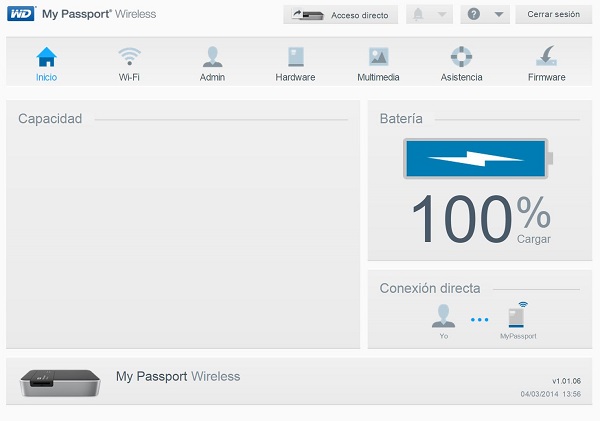The height and width of the screenshot is (421, 600).
Task: Open the Admin user icon
Action: pyautogui.click(x=212, y=57)
